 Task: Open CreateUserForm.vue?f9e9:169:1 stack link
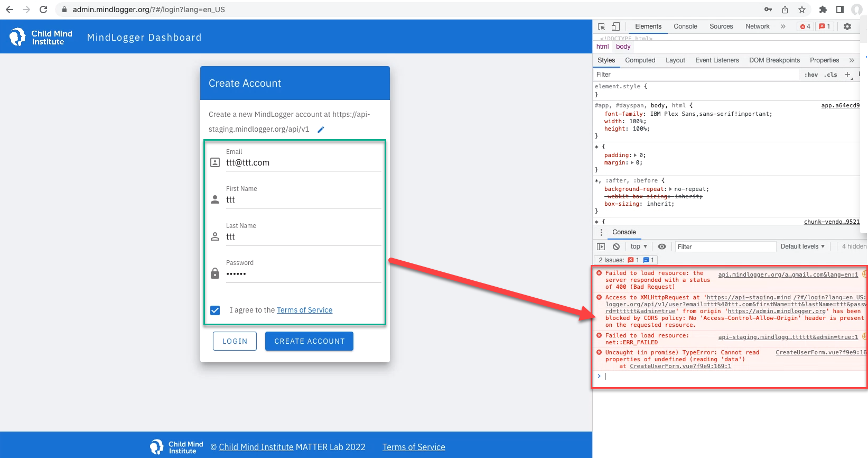(680, 367)
